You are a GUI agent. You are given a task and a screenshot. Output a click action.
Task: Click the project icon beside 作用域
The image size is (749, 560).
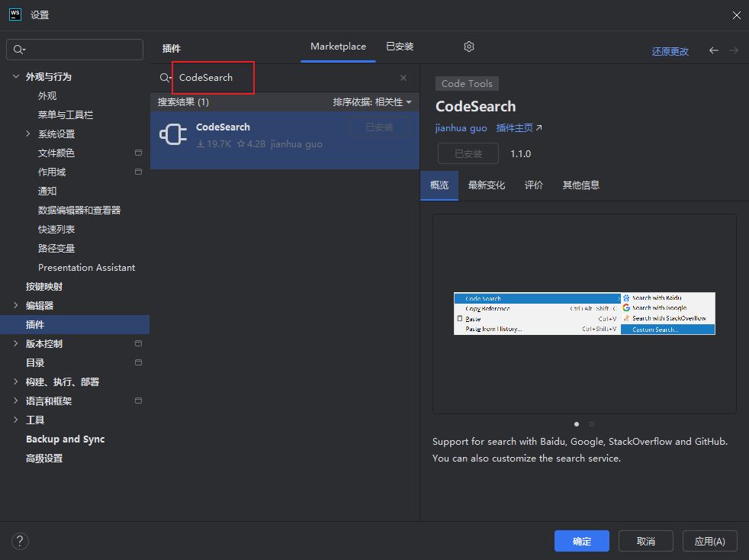(x=138, y=172)
